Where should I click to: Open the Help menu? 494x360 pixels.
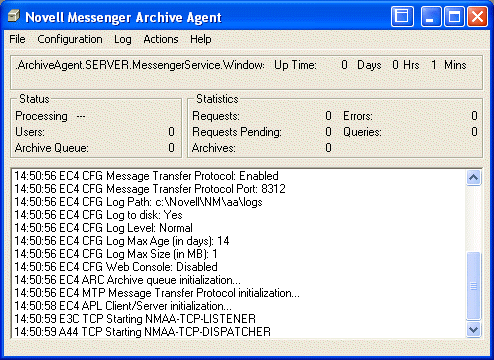pos(201,39)
